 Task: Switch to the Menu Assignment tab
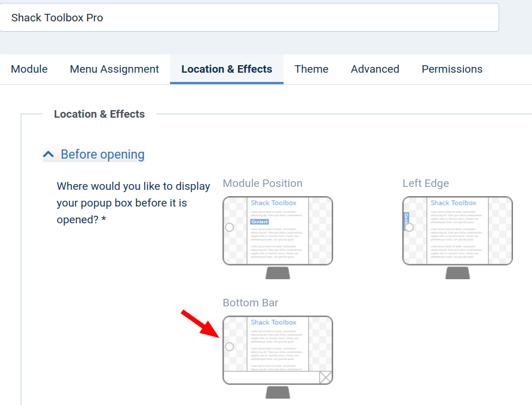(114, 69)
